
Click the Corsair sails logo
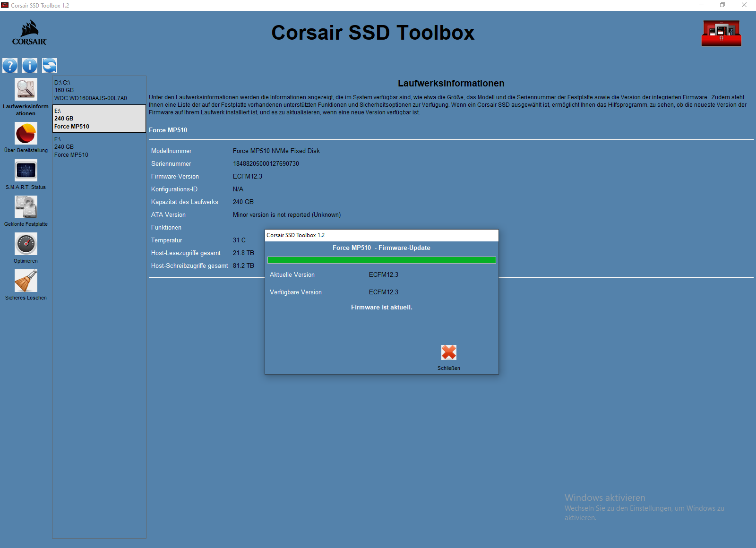click(x=29, y=33)
